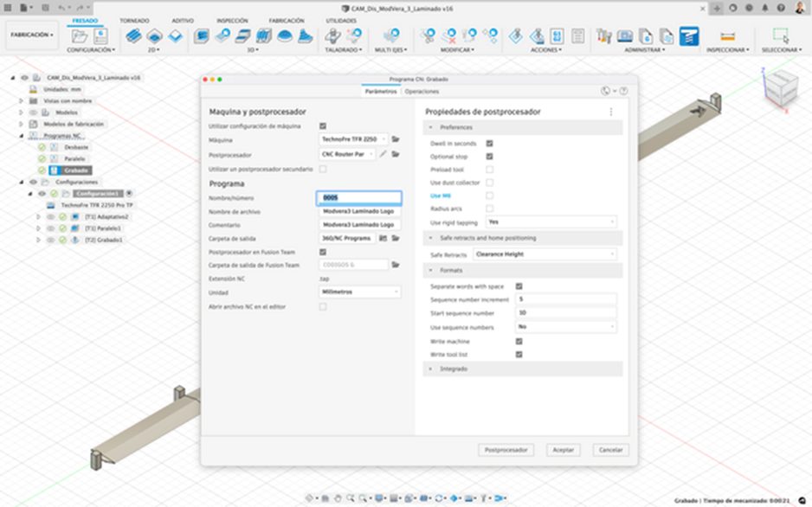This screenshot has height=507, width=812.
Task: Expand the Modelos tree node
Action: tap(22, 112)
